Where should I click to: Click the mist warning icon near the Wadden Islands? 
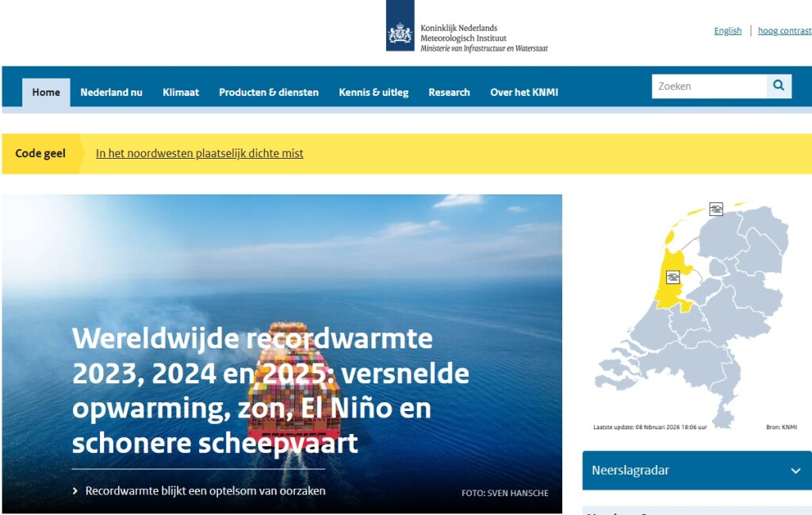click(x=716, y=209)
